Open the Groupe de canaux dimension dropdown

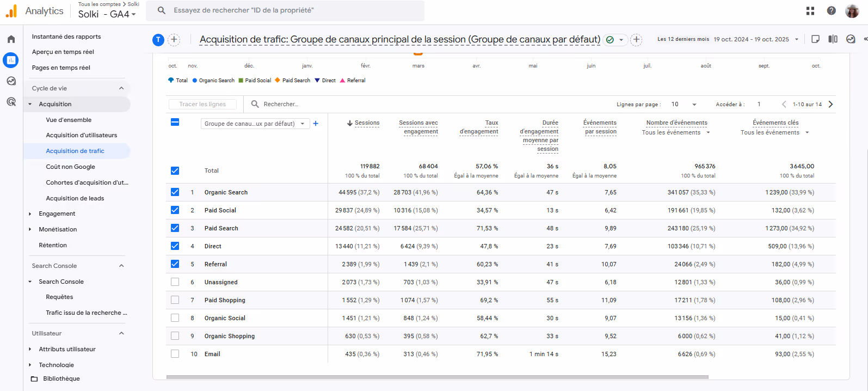[255, 124]
